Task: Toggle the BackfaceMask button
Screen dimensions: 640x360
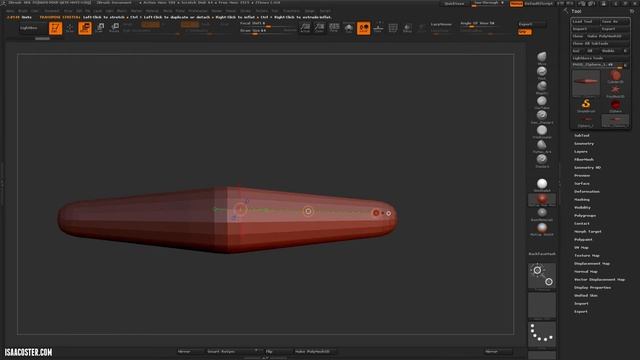Action: coord(542,254)
